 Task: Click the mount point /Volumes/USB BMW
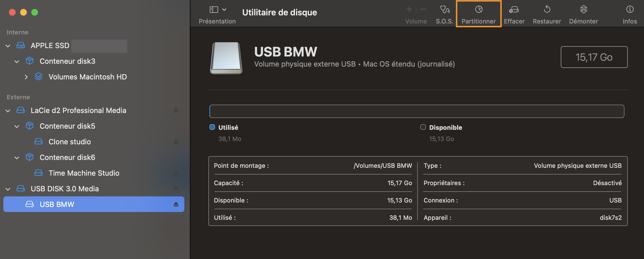click(383, 166)
